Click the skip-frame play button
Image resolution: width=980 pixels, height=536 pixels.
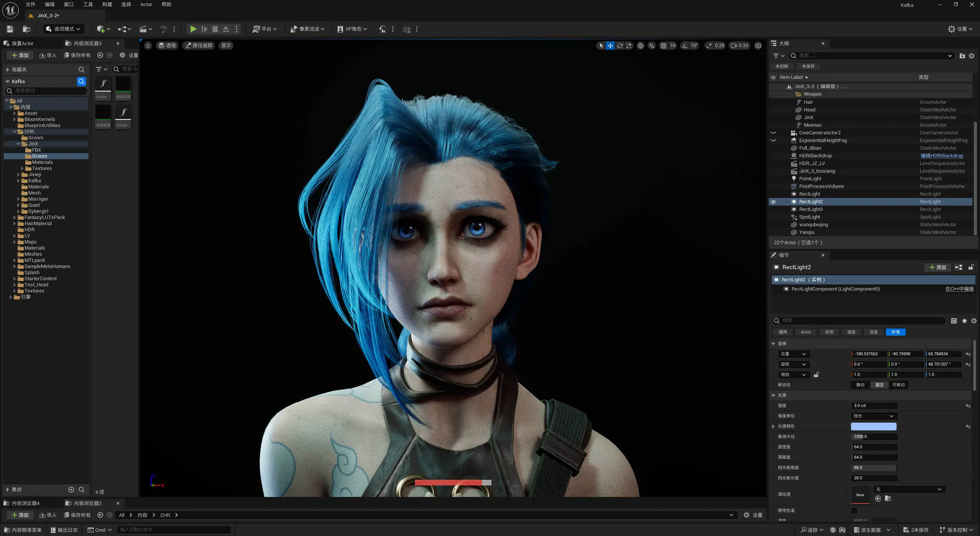[x=204, y=29]
